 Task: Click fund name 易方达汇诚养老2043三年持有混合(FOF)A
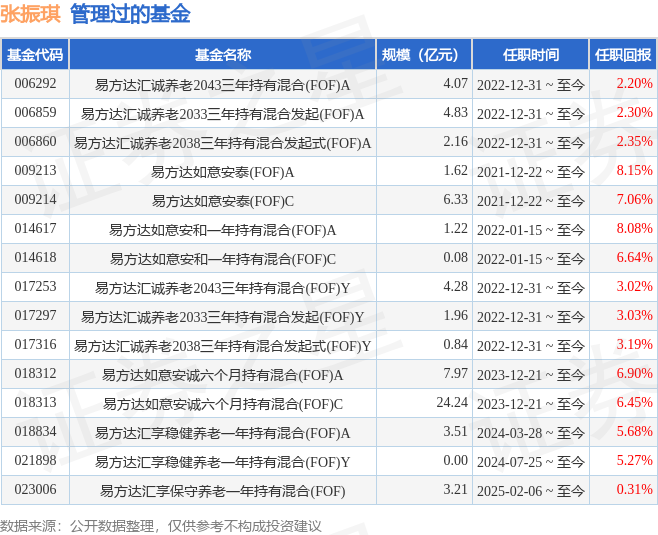[x=222, y=85]
